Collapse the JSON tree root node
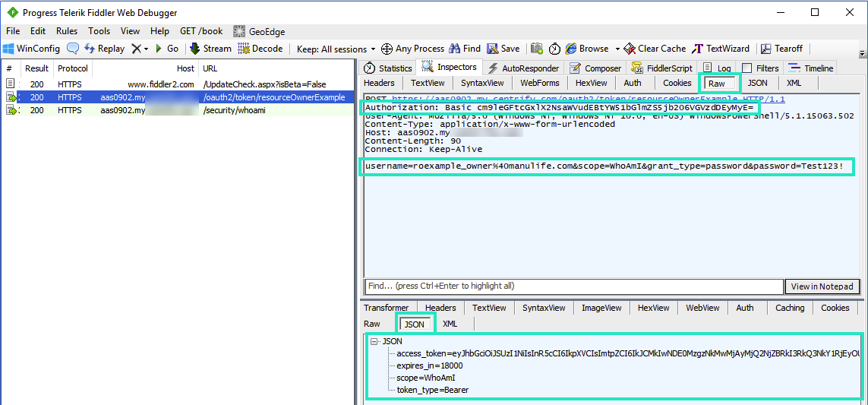Viewport: 868px width, 405px height. click(374, 342)
